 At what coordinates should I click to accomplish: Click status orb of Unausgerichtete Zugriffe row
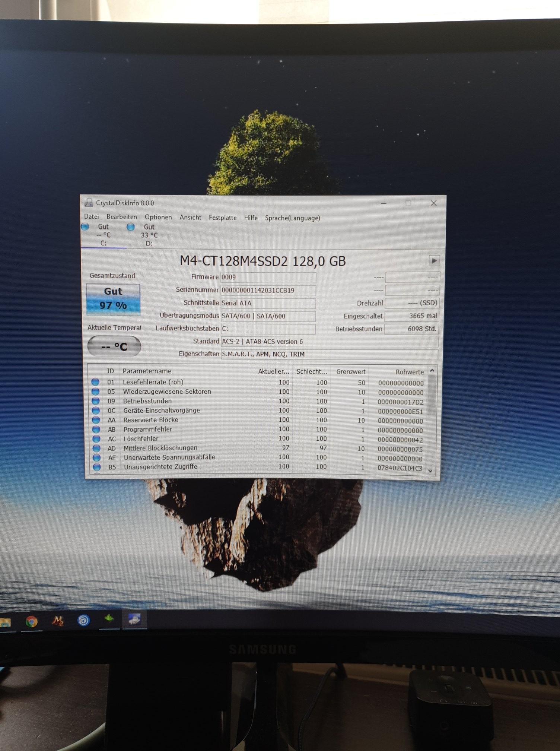[97, 467]
